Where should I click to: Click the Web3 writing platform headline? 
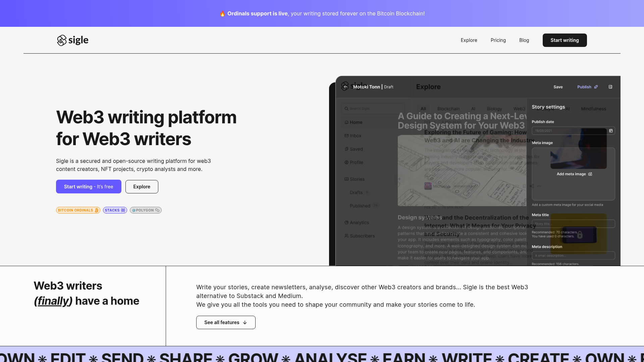tap(146, 128)
